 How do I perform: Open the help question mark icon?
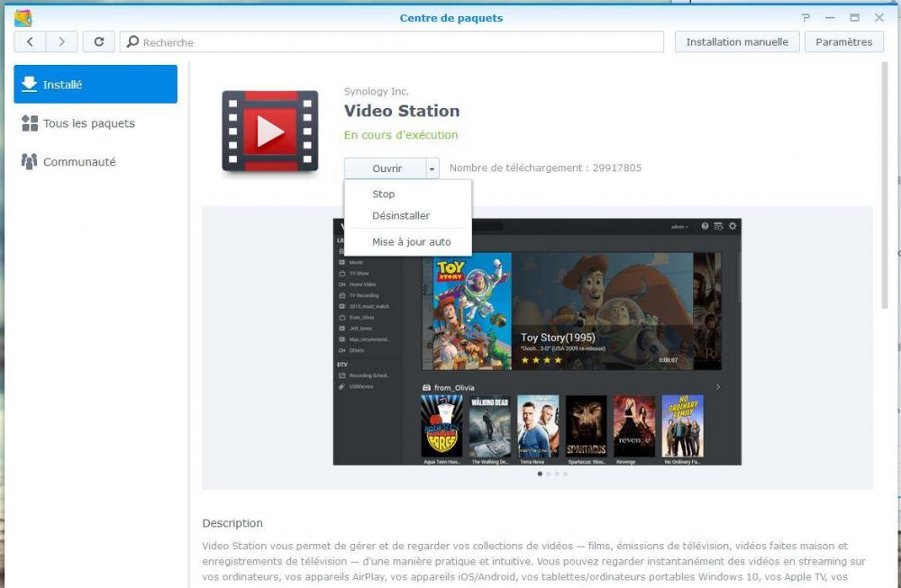pyautogui.click(x=805, y=18)
